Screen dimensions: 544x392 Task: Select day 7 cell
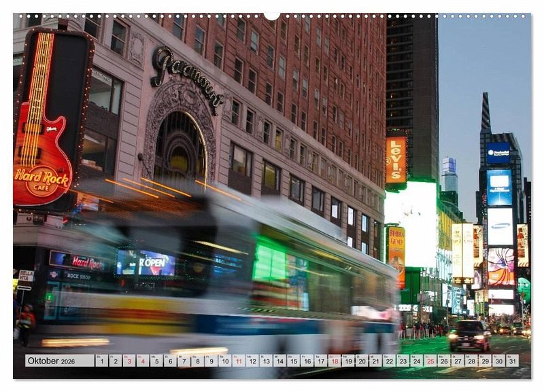[x=184, y=361]
